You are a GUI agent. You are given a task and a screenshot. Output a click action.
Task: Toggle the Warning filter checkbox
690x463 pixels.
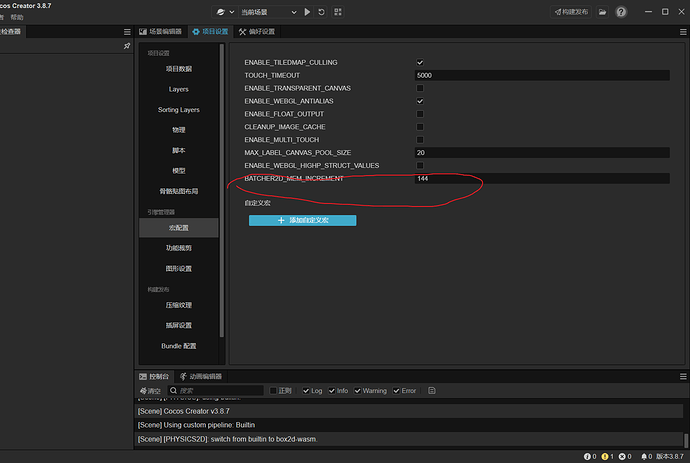[x=357, y=390]
